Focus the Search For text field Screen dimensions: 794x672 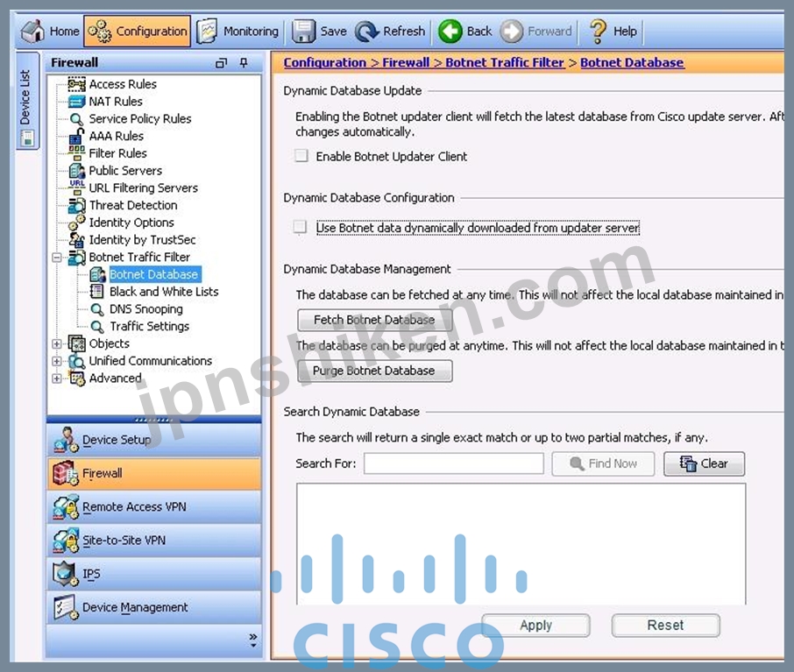point(454,463)
